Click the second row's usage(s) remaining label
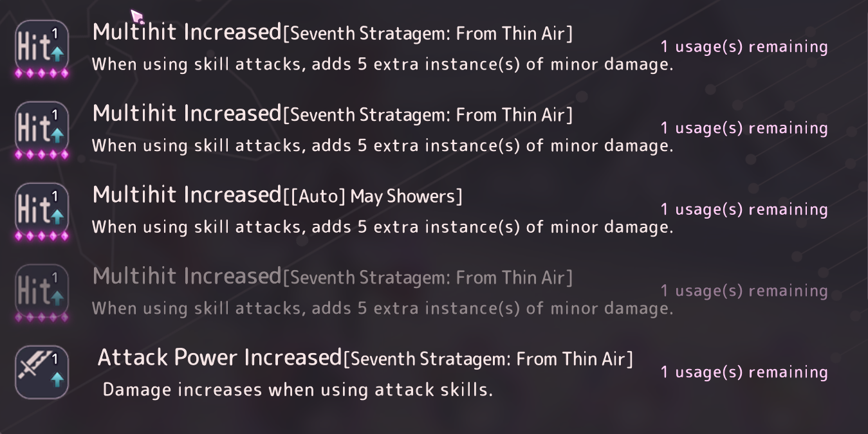 tap(744, 128)
